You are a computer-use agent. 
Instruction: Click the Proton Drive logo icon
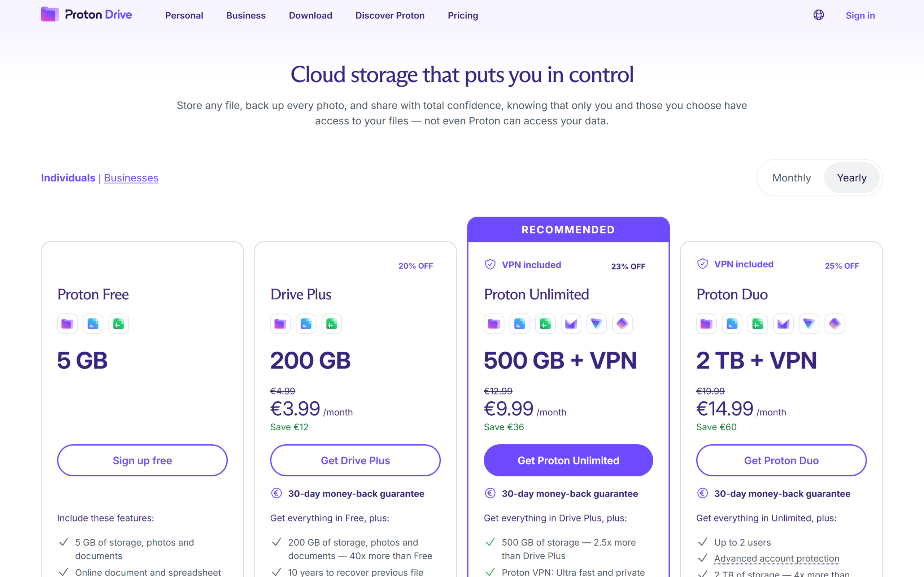click(x=50, y=14)
